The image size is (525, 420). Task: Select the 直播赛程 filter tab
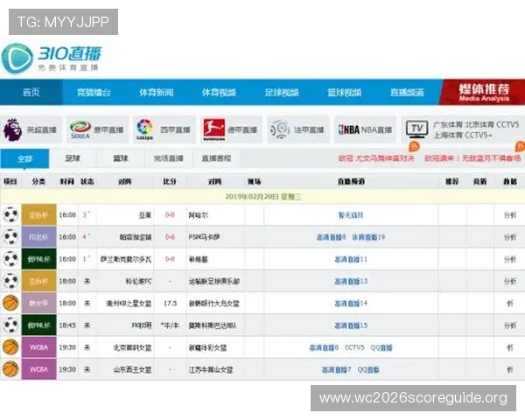tap(216, 158)
